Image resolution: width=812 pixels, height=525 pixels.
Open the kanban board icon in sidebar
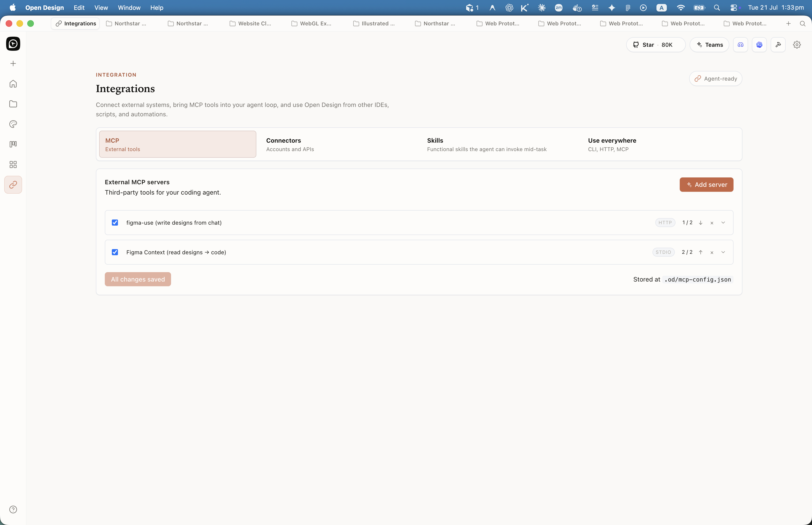13,144
